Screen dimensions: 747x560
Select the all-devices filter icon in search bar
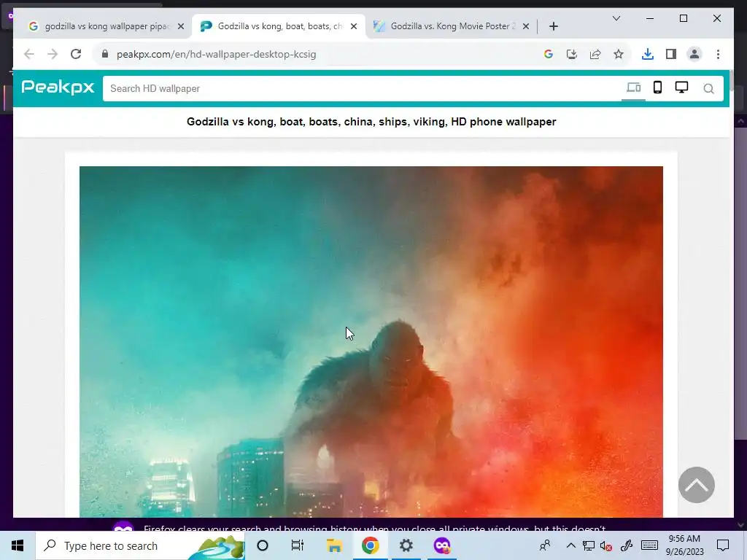coord(633,88)
